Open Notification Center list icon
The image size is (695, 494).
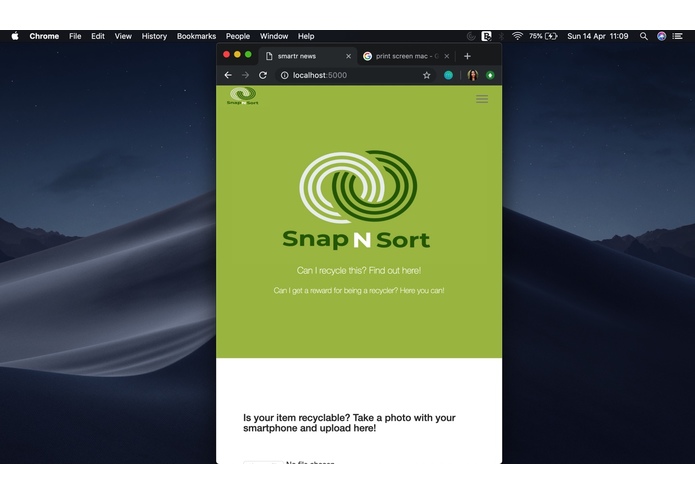pos(677,36)
